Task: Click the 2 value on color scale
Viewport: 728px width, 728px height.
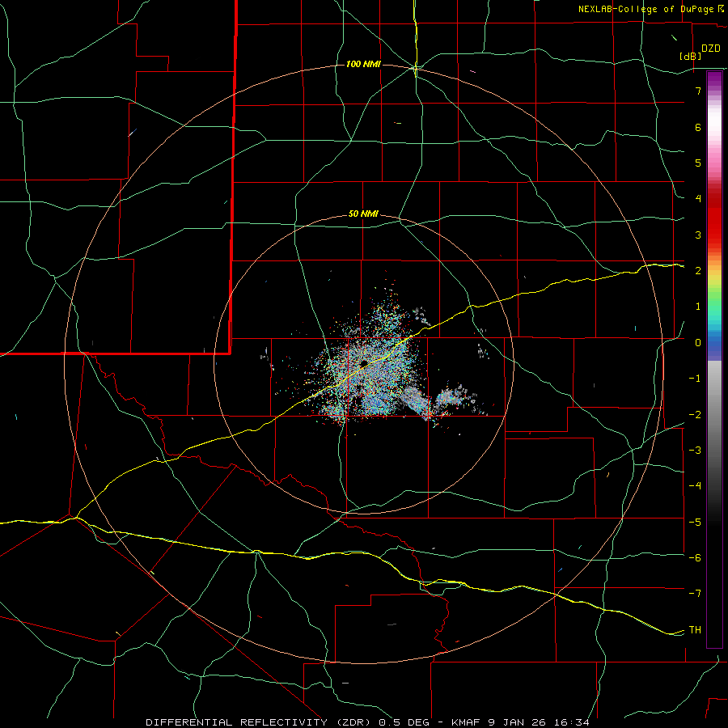Action: (x=698, y=271)
